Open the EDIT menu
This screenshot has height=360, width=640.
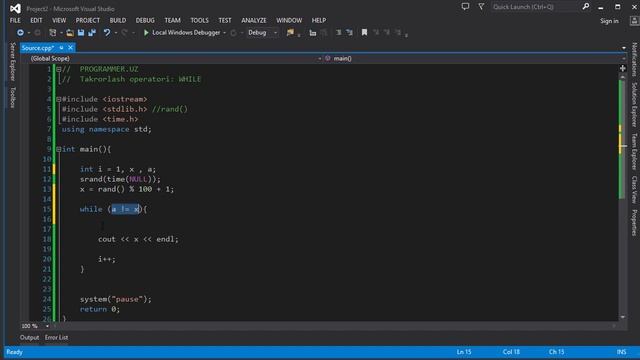coord(36,20)
